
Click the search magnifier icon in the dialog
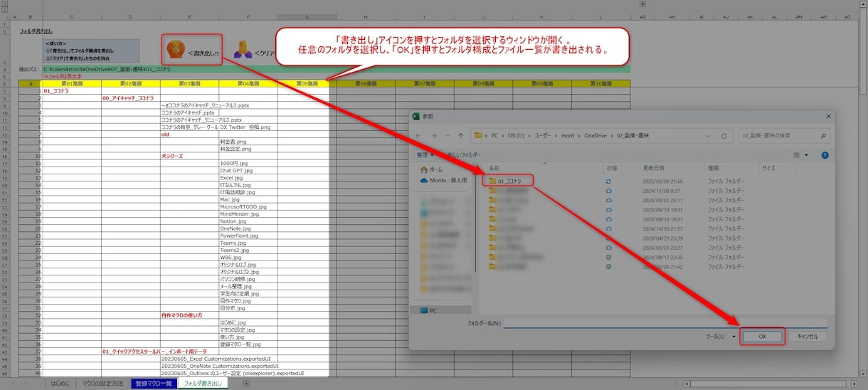click(823, 135)
